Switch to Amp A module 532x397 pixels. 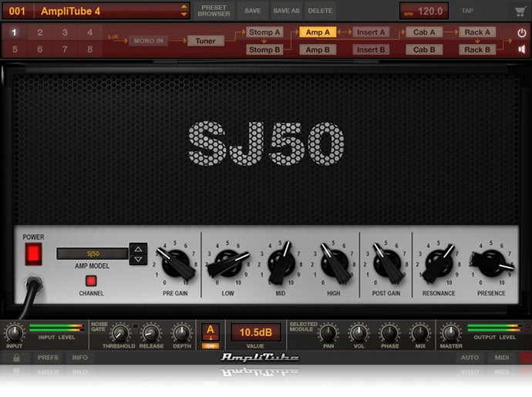pyautogui.click(x=318, y=32)
